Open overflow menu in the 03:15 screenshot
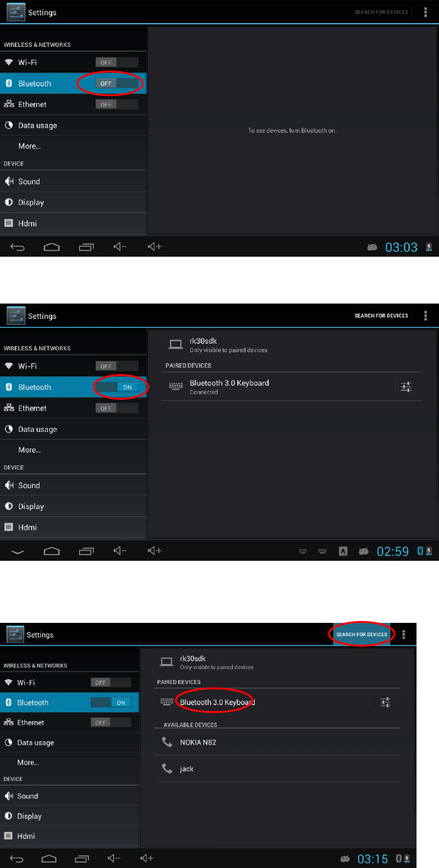The height and width of the screenshot is (868, 439). (404, 634)
